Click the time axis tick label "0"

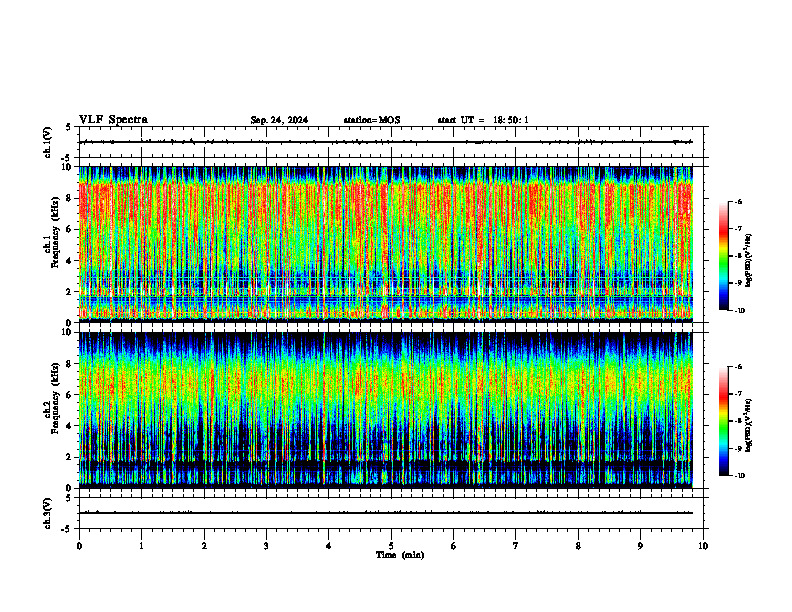point(79,546)
